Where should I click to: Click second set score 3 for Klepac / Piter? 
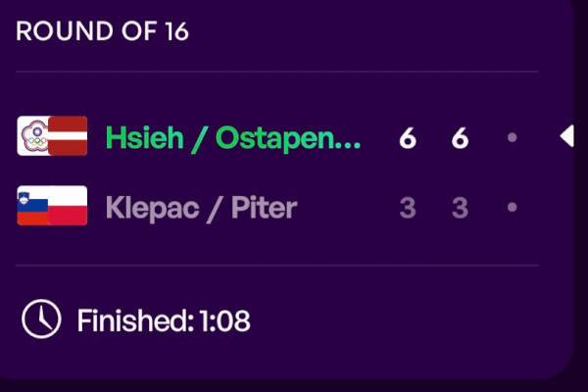tap(461, 208)
